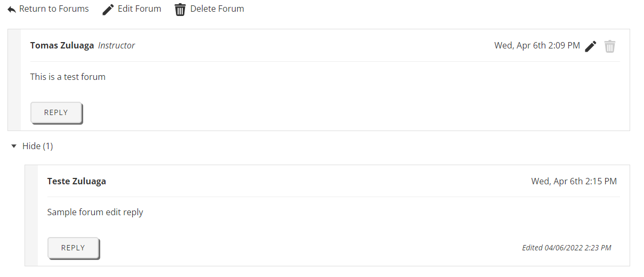Viewport: 644px width, 277px height.
Task: Reply to Teste Zuluaga's post
Action: 73,248
